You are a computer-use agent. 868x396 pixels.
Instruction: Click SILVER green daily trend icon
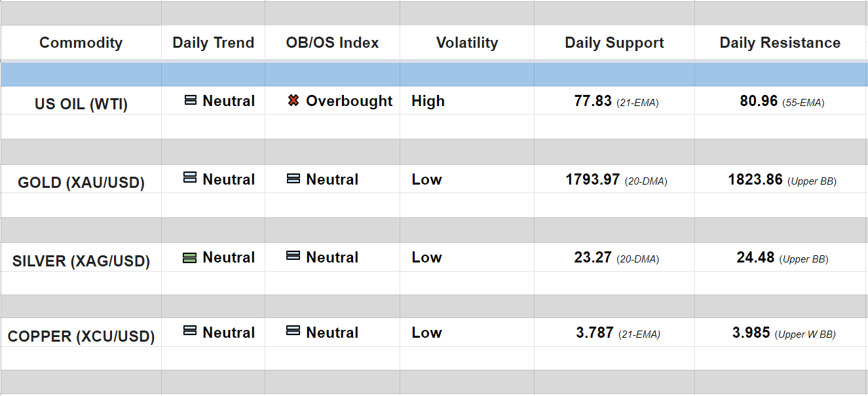pyautogui.click(x=189, y=258)
